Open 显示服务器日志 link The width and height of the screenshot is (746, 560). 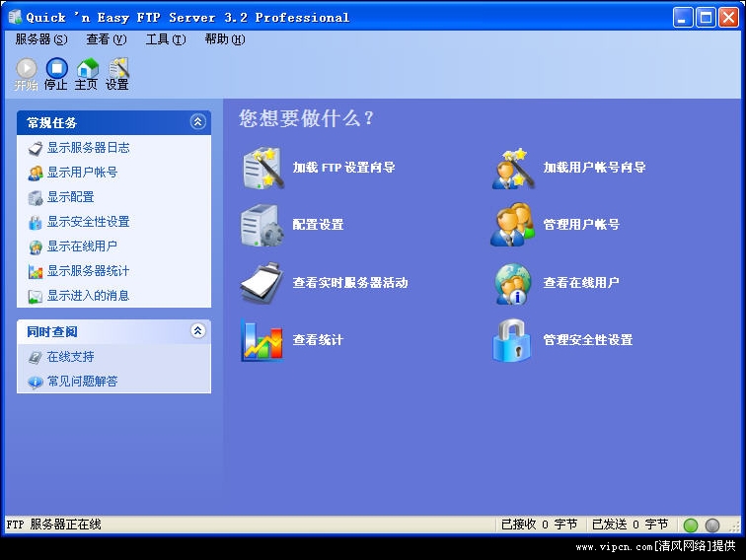(x=88, y=148)
